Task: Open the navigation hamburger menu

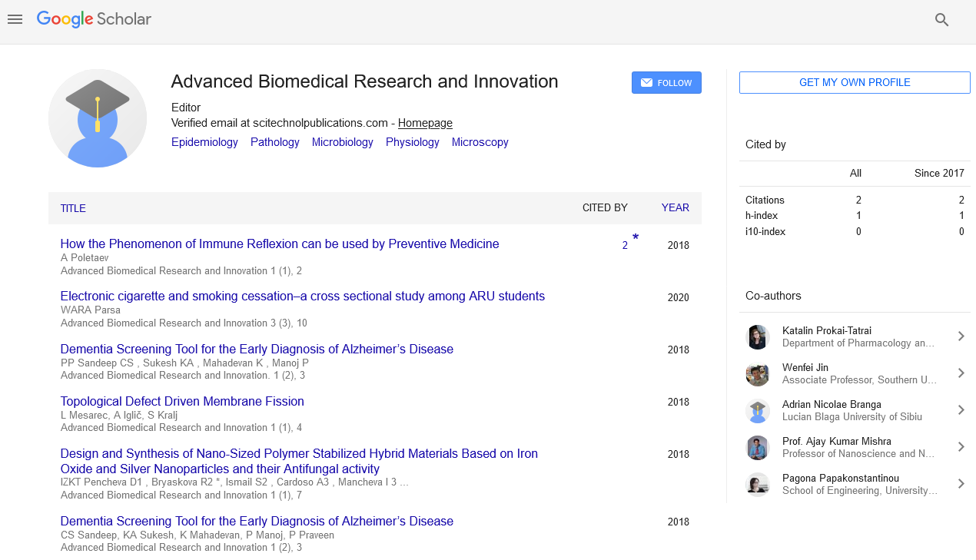Action: pyautogui.click(x=15, y=19)
